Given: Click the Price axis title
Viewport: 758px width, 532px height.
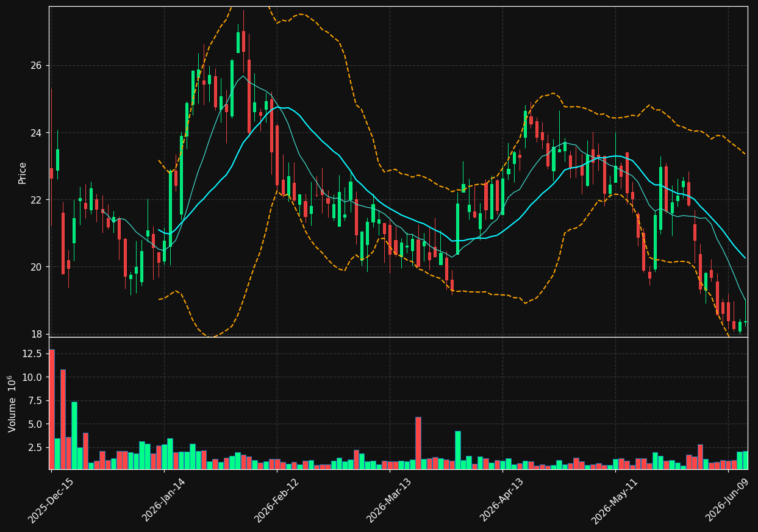Looking at the screenshot, I should pyautogui.click(x=23, y=172).
